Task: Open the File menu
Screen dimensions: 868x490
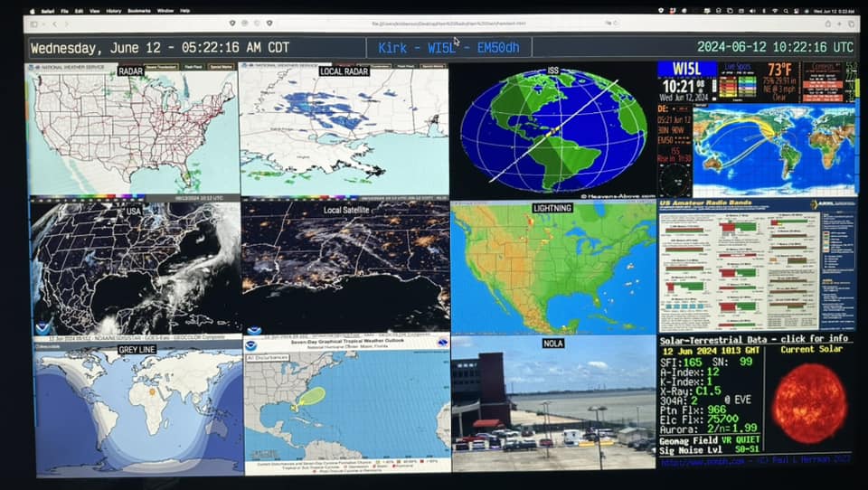Action: pyautogui.click(x=64, y=10)
